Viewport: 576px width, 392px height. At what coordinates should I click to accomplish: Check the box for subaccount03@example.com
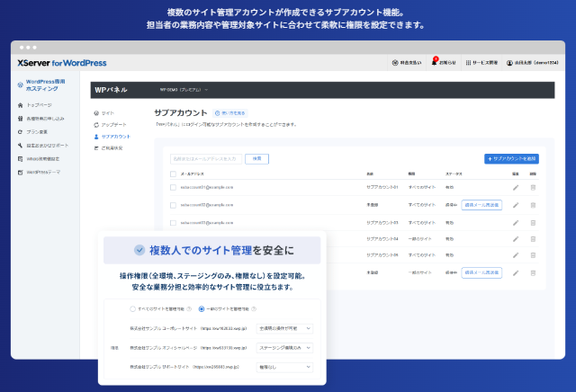(x=173, y=223)
